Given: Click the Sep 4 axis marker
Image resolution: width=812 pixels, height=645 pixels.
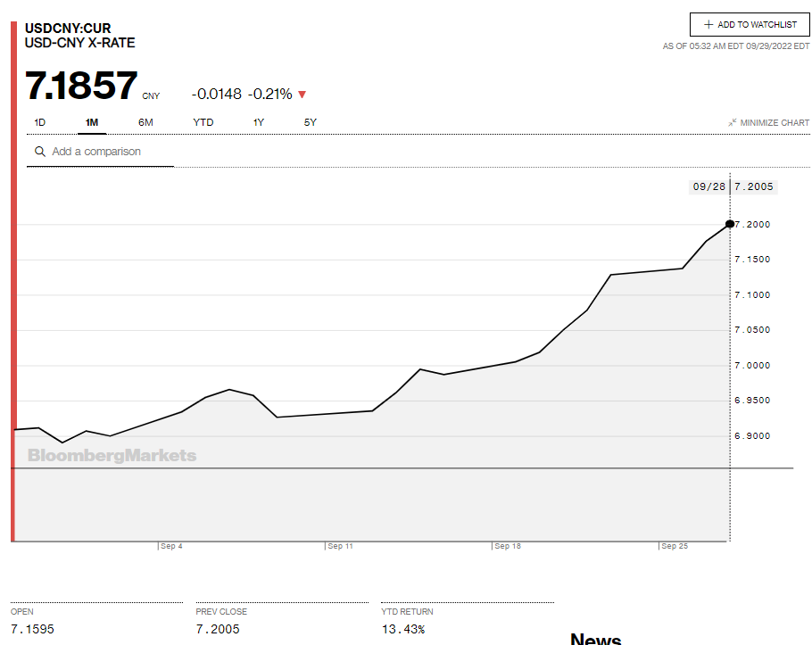Looking at the screenshot, I should pos(171,546).
